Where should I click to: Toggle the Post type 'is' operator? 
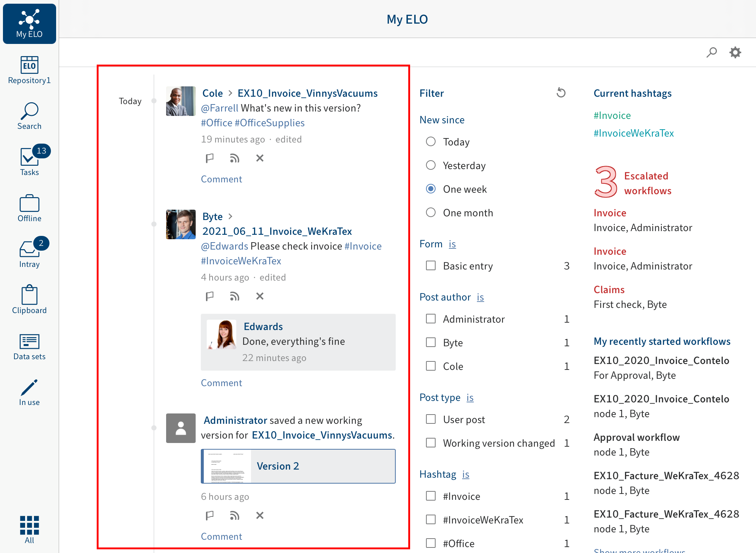470,398
